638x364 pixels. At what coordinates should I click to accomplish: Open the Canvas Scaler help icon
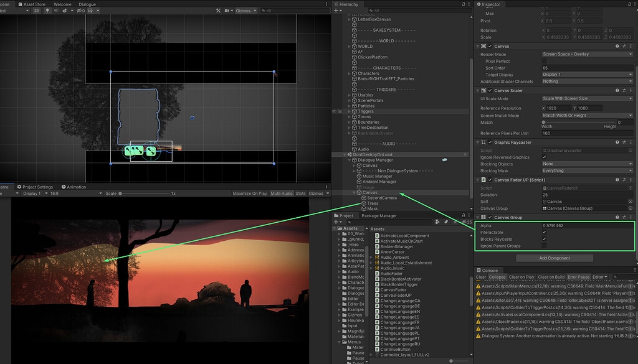616,90
